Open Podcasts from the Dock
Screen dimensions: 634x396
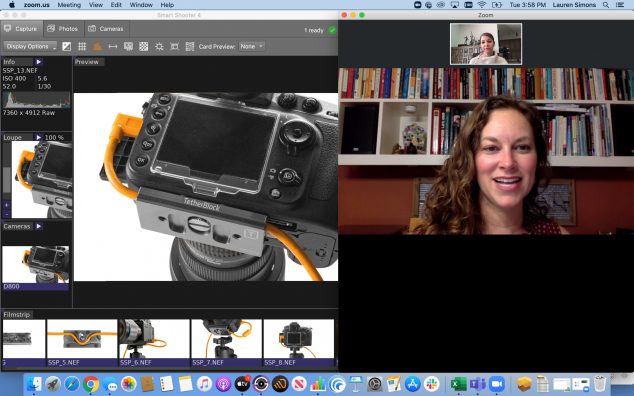point(223,383)
